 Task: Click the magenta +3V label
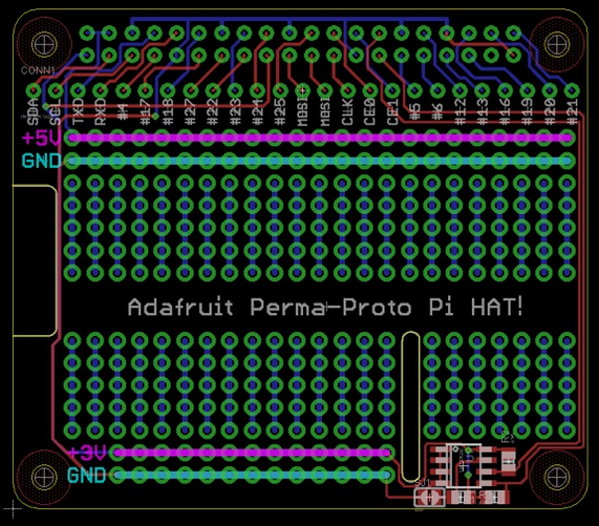87,453
